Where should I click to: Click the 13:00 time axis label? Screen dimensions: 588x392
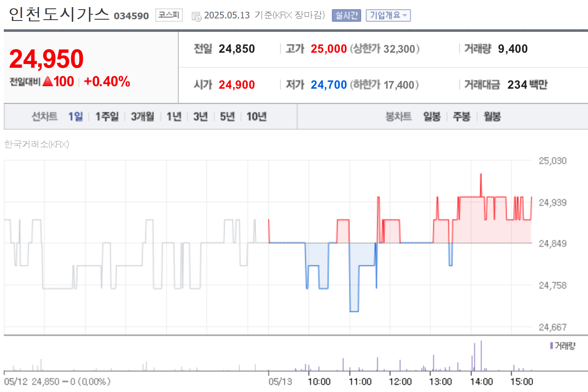(x=441, y=382)
